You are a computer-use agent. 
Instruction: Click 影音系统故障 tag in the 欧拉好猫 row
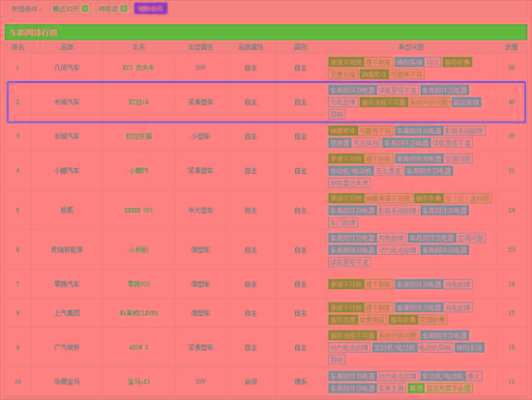(x=464, y=130)
